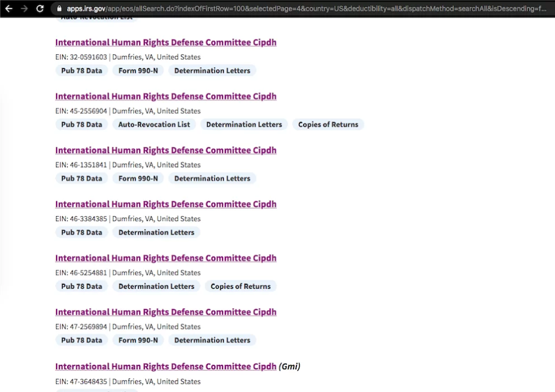Click the text line 'EIN: 47-2569894 | Dumfries, VA, United States'
555x392 pixels.
pos(128,327)
